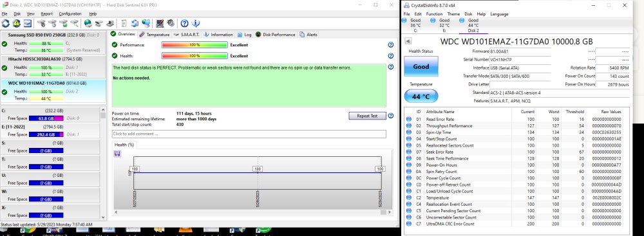
Task: Open Report menu in Hard Disk Sentinel
Action: tap(46, 14)
